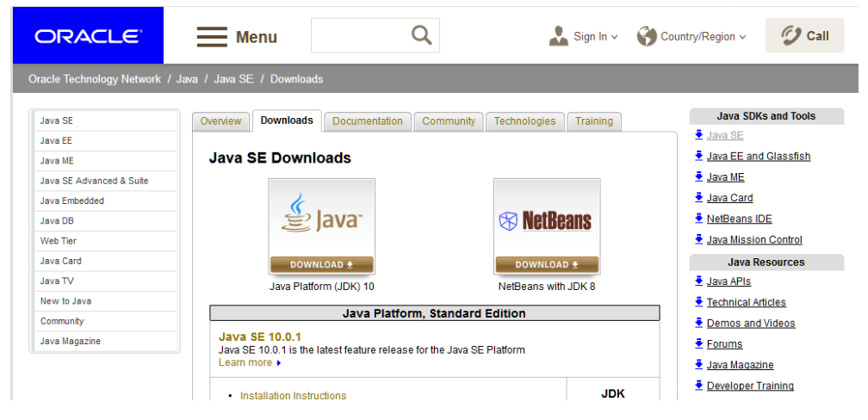Click download arrow icon beside Forums
868x420 pixels.
(x=698, y=343)
